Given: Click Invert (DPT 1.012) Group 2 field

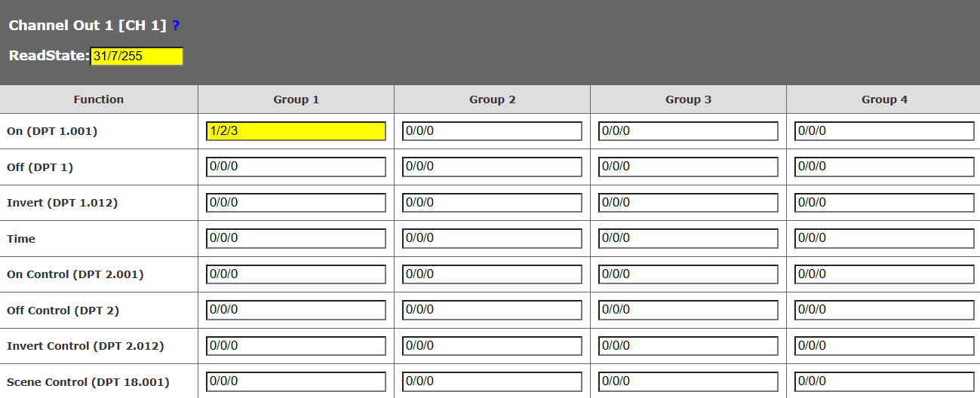Looking at the screenshot, I should tap(492, 203).
